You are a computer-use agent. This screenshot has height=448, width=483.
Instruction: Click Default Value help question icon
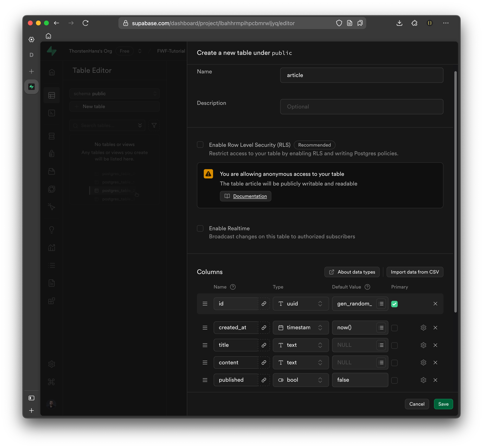coord(367,287)
